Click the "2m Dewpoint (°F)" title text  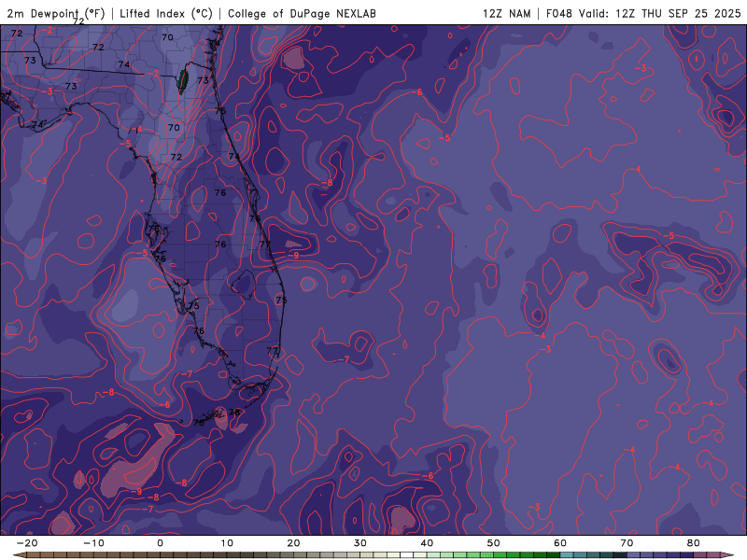pos(56,13)
